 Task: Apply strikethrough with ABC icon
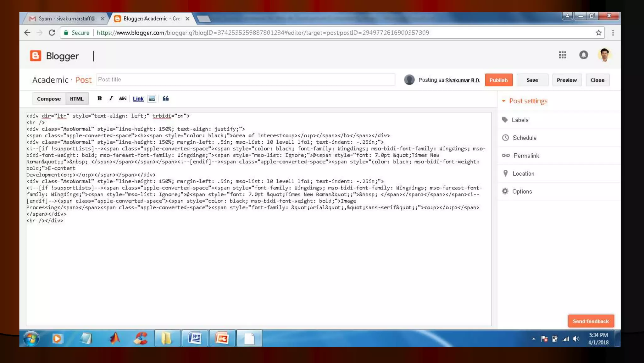123,98
